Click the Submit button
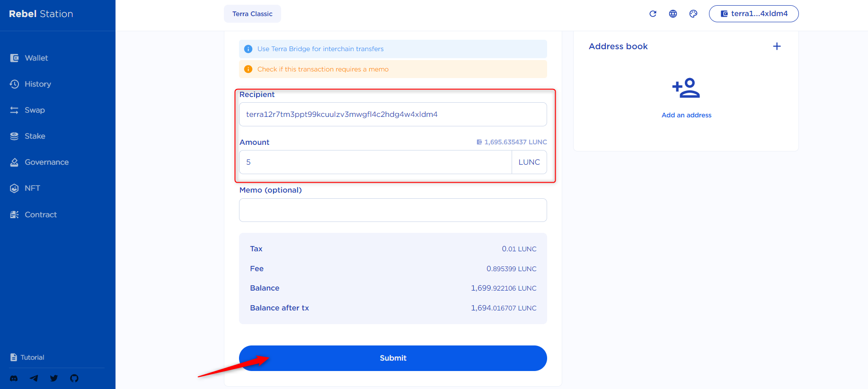This screenshot has width=868, height=389. pyautogui.click(x=393, y=358)
